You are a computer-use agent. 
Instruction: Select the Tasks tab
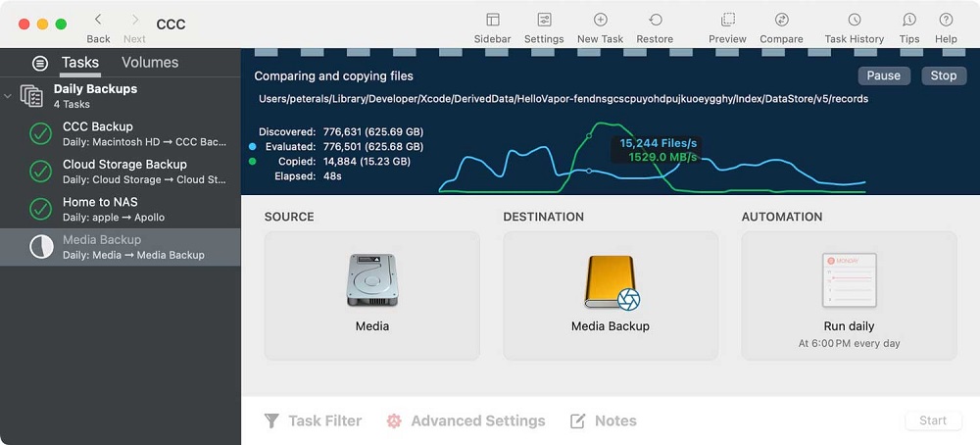(x=79, y=63)
